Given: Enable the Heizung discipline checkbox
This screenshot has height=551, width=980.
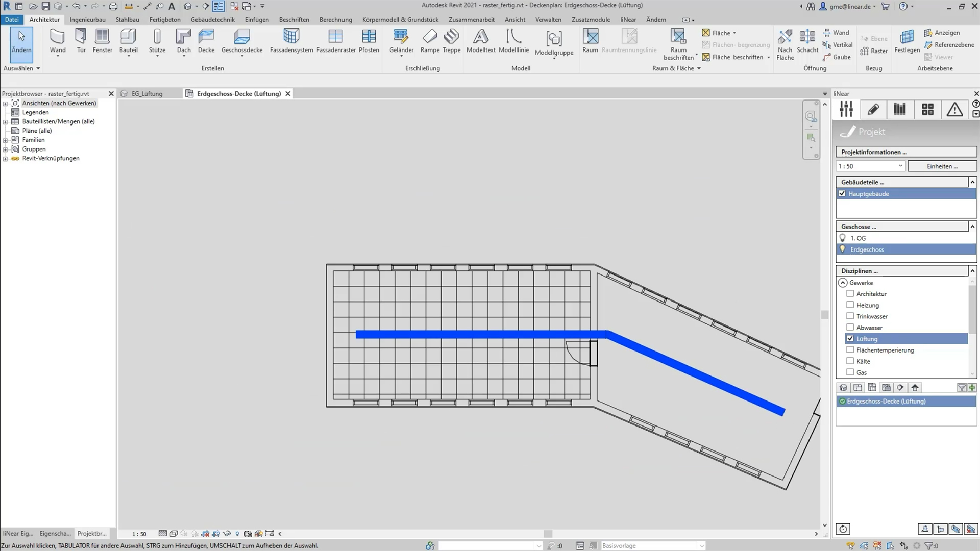Looking at the screenshot, I should pos(850,305).
